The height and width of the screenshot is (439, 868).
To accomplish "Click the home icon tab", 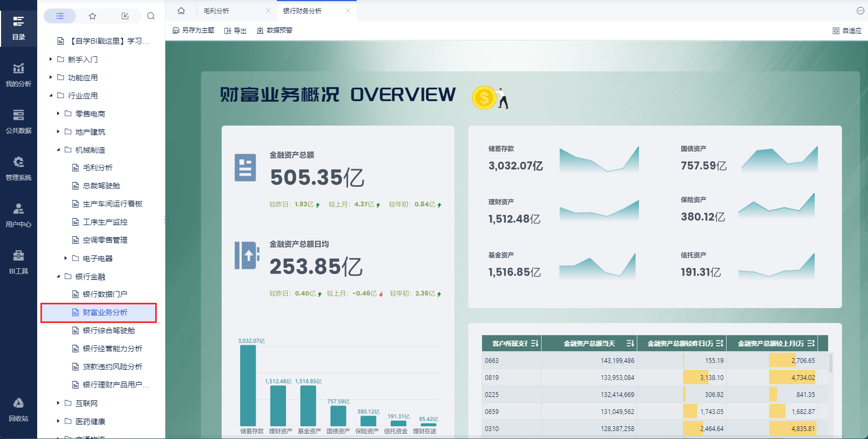I will (x=181, y=11).
